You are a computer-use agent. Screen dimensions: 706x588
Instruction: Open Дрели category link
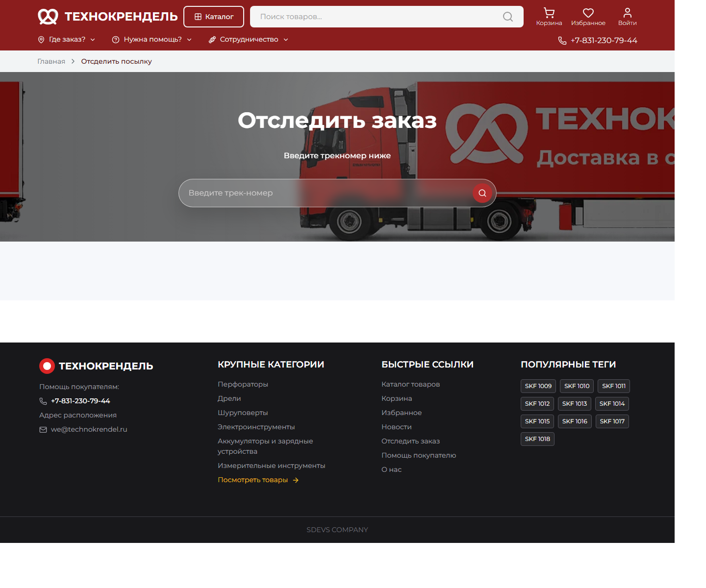[229, 398]
